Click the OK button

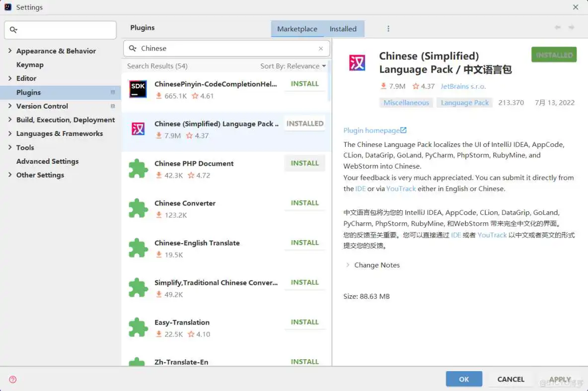pyautogui.click(x=464, y=379)
